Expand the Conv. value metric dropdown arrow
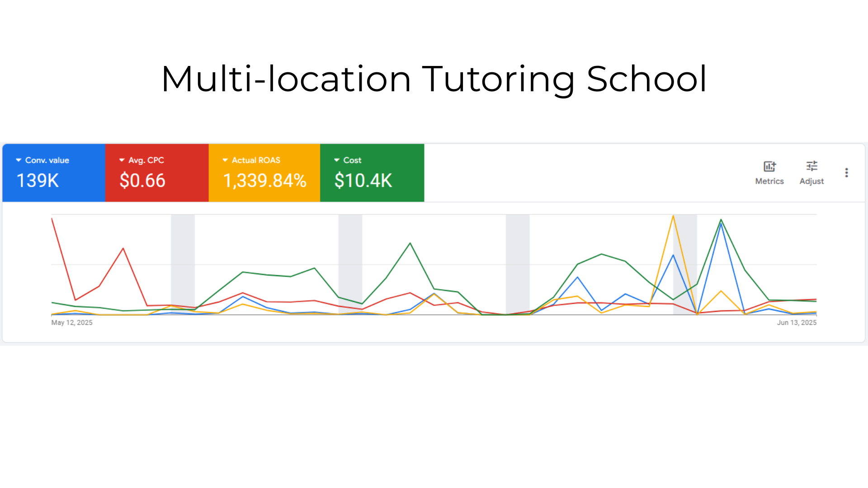Image resolution: width=868 pixels, height=488 pixels. click(x=18, y=160)
